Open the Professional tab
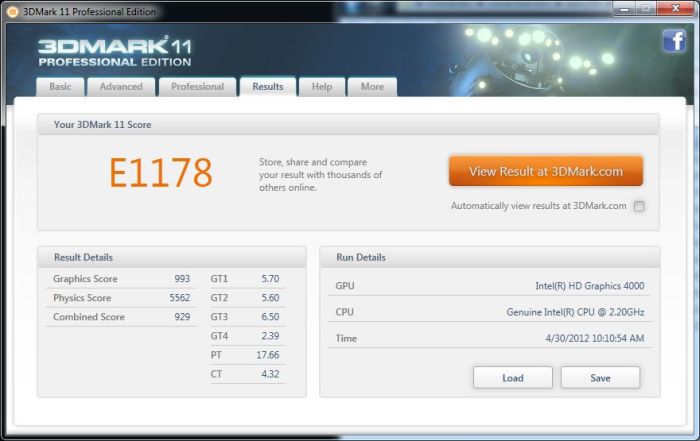Viewport: 700px width, 441px height. click(197, 87)
